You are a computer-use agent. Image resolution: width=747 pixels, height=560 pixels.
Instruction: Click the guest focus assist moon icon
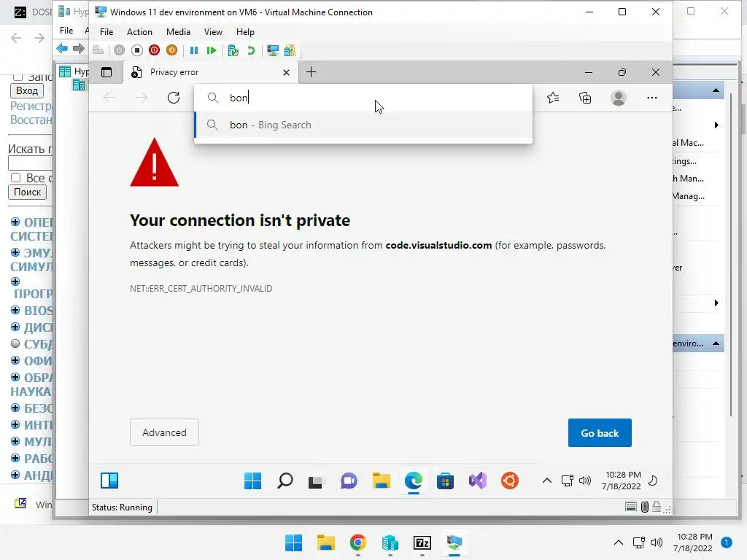point(653,481)
